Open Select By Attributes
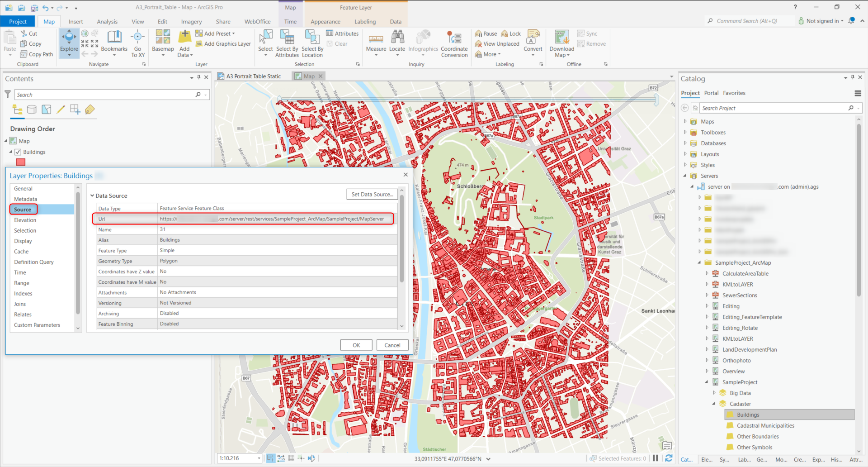 click(287, 43)
